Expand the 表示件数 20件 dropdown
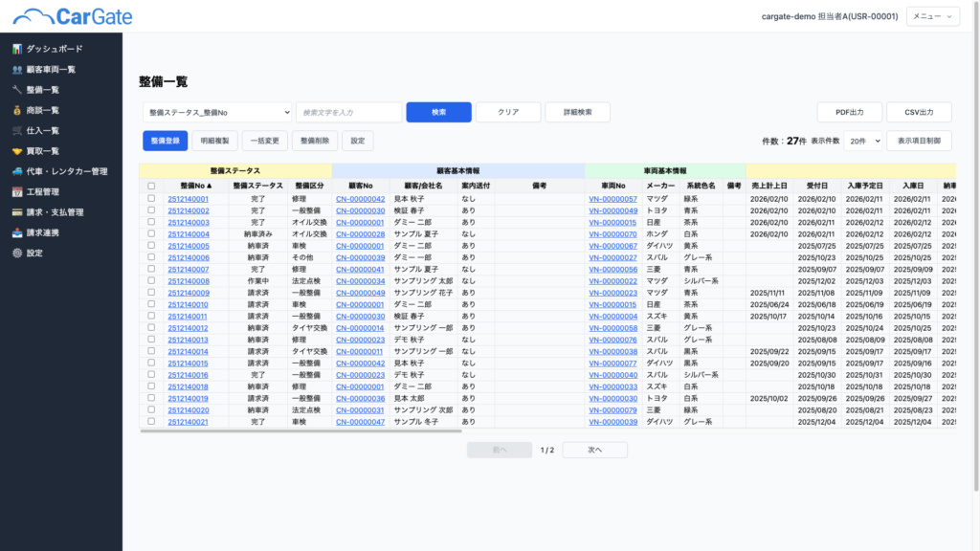The width and height of the screenshot is (980, 551). [862, 141]
